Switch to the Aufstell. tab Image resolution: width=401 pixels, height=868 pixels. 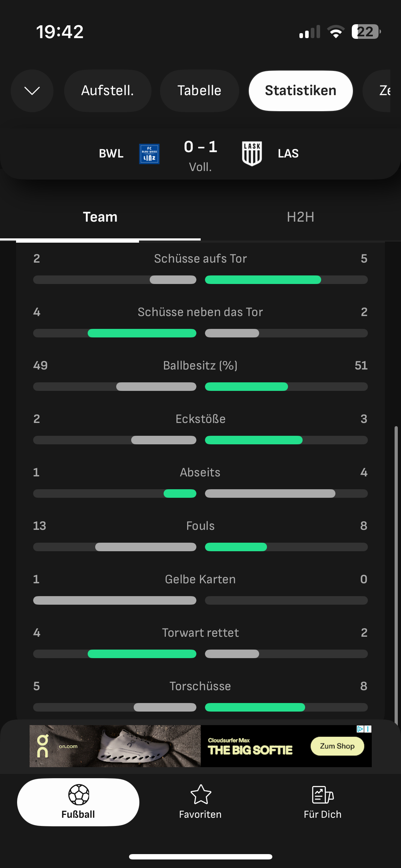point(108,91)
